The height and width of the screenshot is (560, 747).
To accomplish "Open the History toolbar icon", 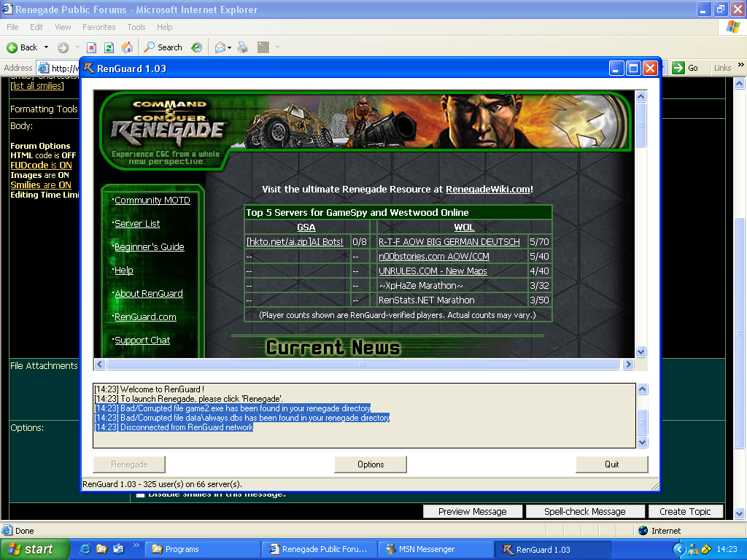I will point(197,47).
